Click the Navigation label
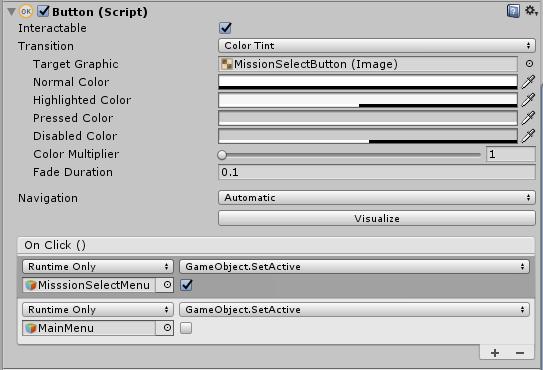 [48, 198]
